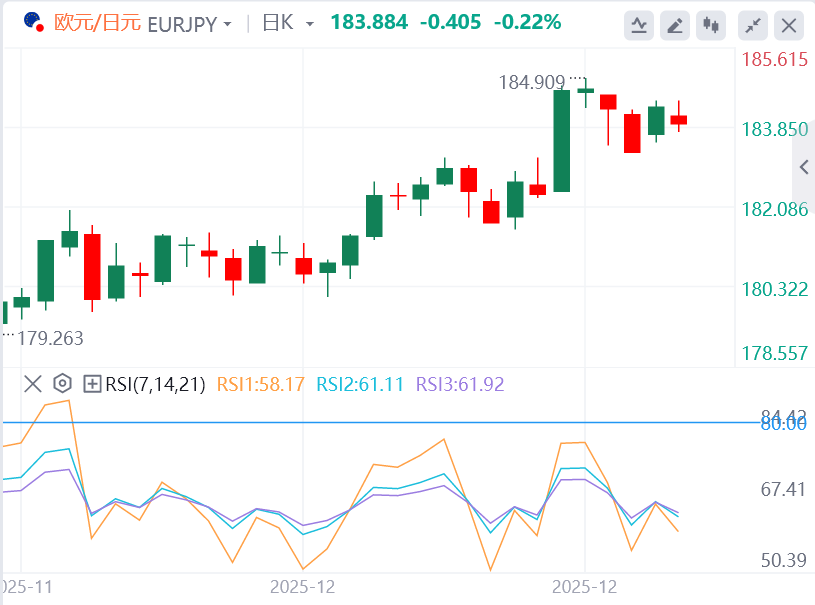Click the 80.00 RSI level line label
The height and width of the screenshot is (605, 815).
tap(783, 423)
